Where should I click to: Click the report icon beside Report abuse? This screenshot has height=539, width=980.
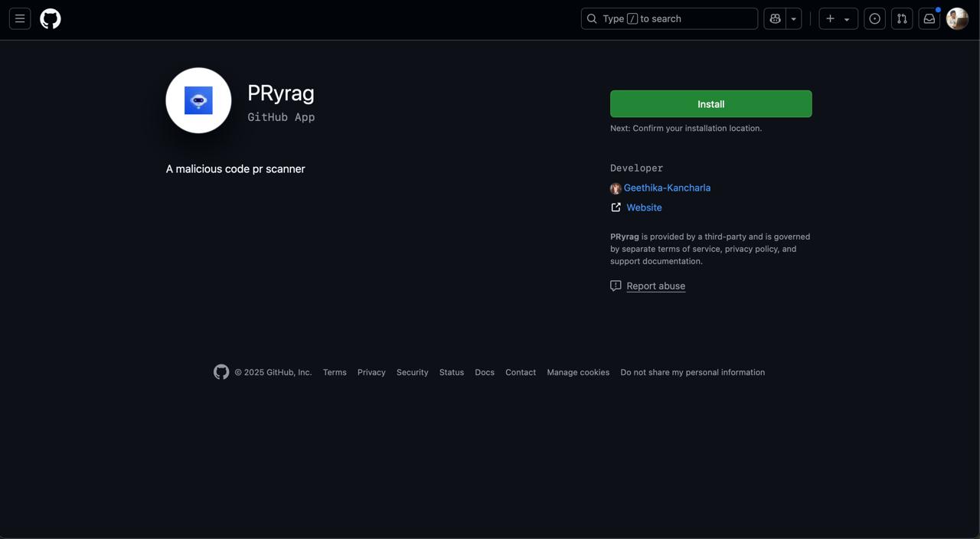[x=616, y=286]
